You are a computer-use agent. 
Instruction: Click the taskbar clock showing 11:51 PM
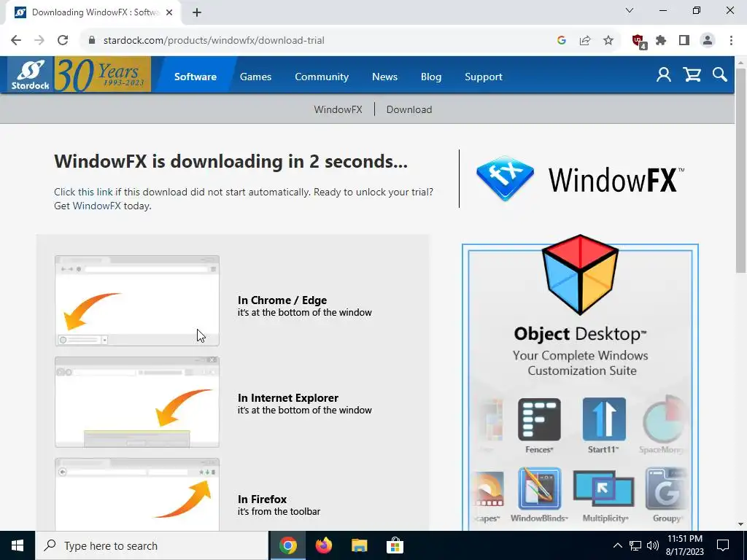pyautogui.click(x=684, y=545)
